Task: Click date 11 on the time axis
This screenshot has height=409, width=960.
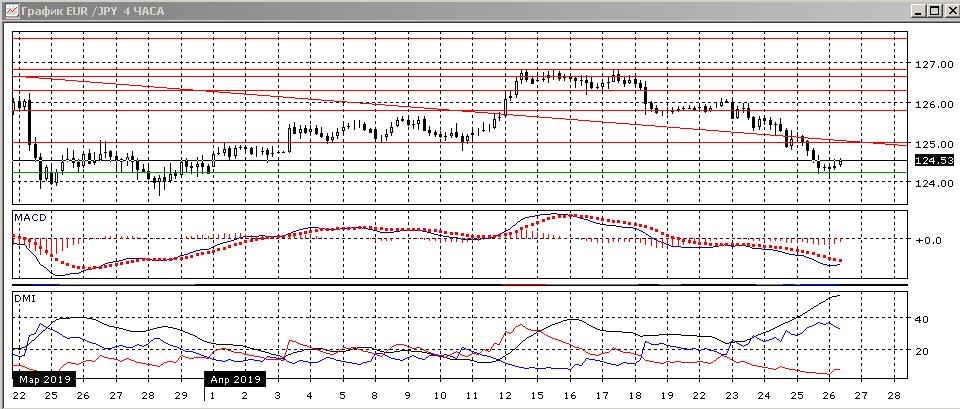Action: pos(471,396)
